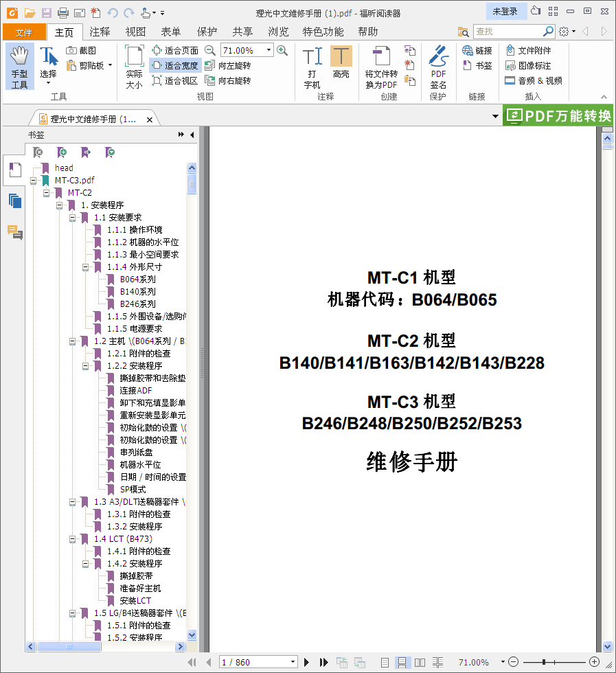Open the Comments panel icon
This screenshot has height=673, width=616.
coord(14,232)
